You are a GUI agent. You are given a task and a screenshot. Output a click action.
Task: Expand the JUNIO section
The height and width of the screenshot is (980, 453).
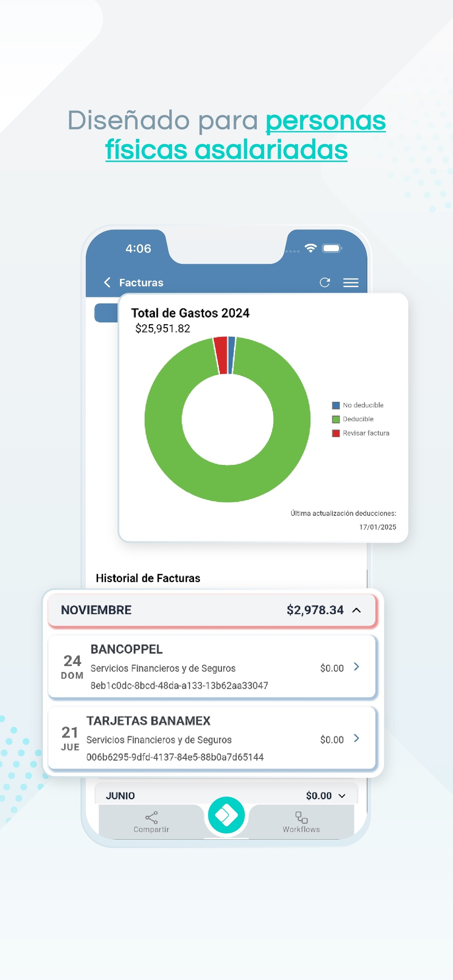(x=342, y=796)
